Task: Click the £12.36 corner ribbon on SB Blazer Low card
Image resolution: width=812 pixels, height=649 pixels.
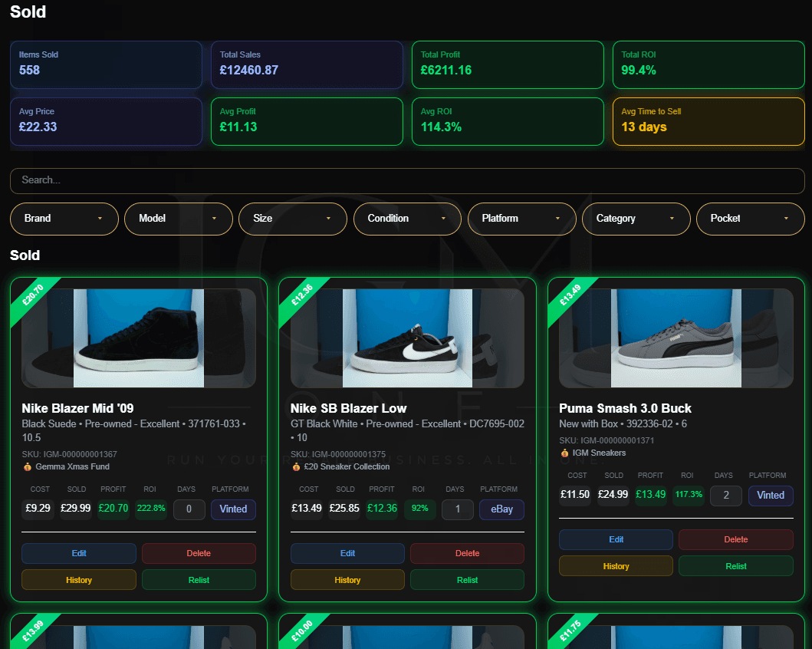Action: pos(301,295)
